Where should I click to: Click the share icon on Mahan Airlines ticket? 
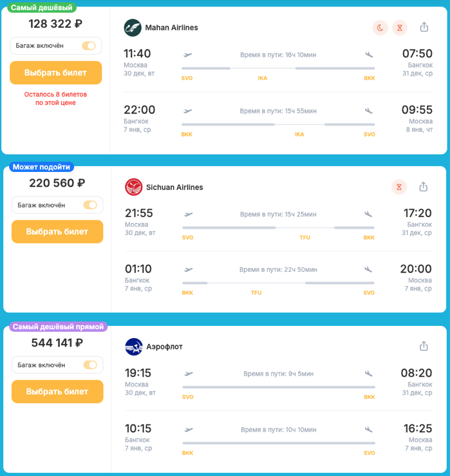[x=424, y=27]
